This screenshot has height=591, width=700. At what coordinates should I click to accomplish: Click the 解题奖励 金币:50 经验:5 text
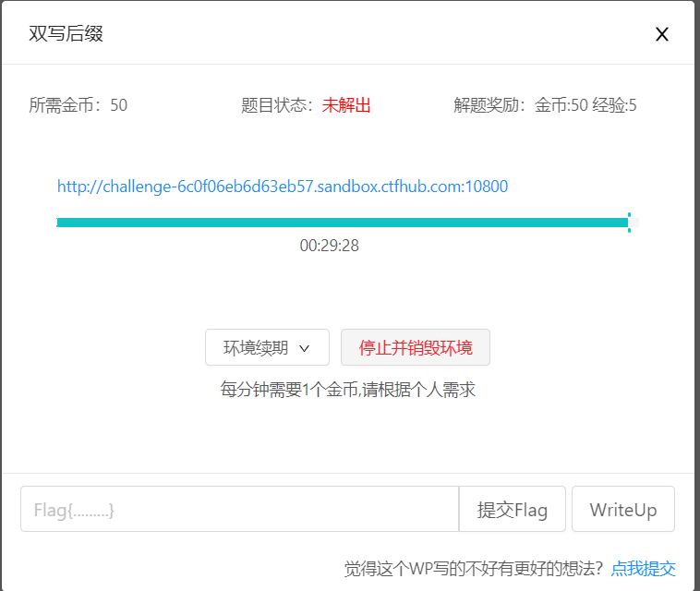click(545, 105)
